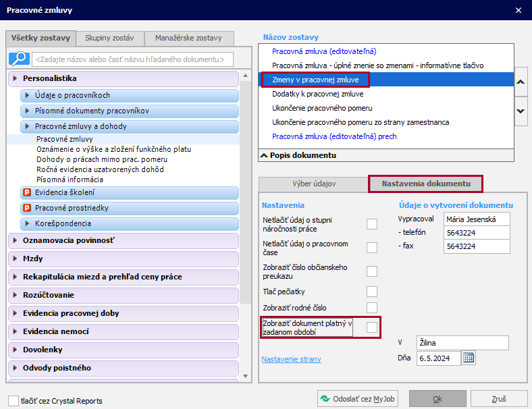Enable Tlač pečiatky checkbox
The height and width of the screenshot is (409, 532).
click(371, 292)
